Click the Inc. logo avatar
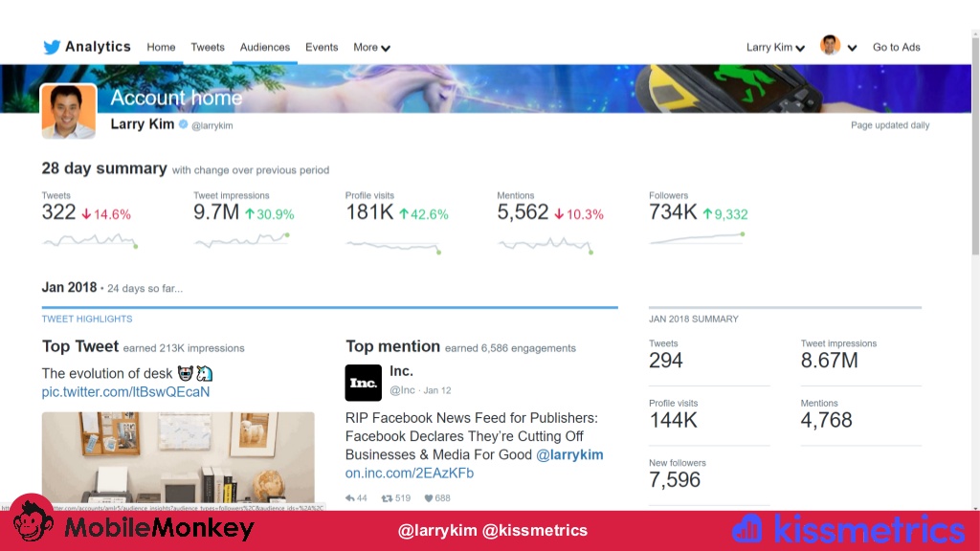Screen dimensions: 980x551 (363, 383)
